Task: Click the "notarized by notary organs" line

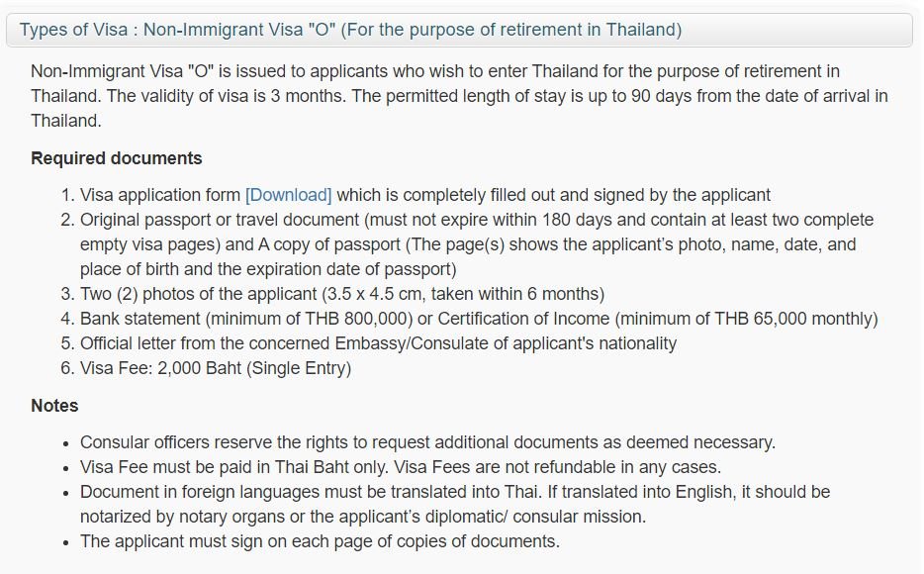Action: tap(363, 517)
